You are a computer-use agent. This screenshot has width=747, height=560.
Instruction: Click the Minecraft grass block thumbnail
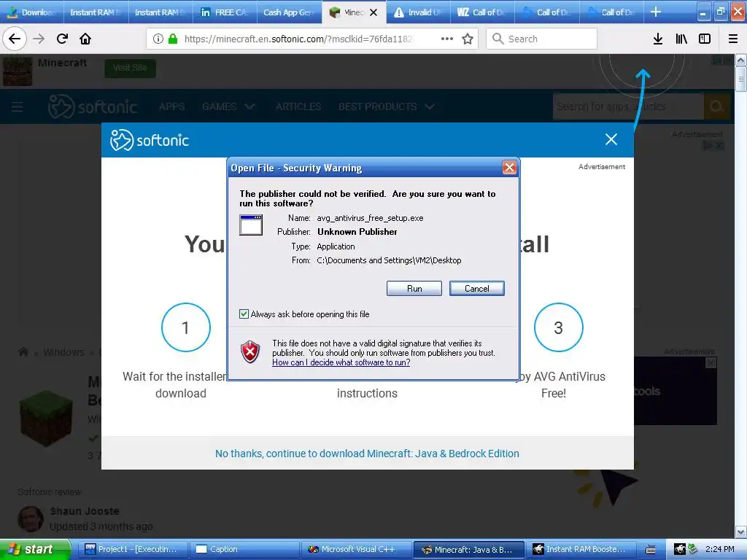coord(46,419)
